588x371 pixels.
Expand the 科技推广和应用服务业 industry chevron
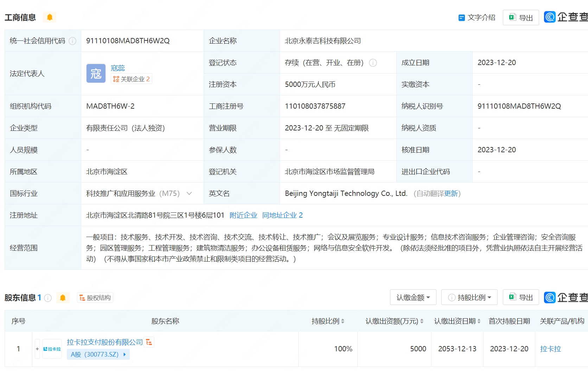[189, 193]
